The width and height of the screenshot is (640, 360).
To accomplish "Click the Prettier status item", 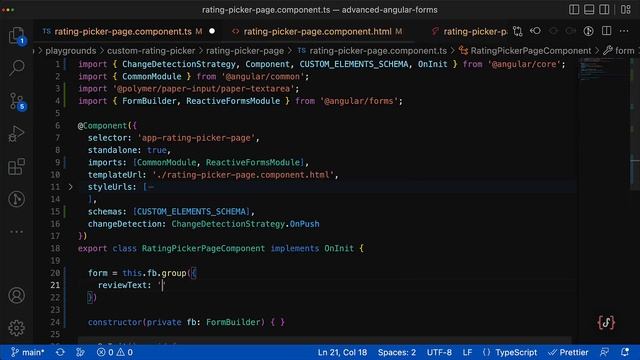I will (568, 352).
